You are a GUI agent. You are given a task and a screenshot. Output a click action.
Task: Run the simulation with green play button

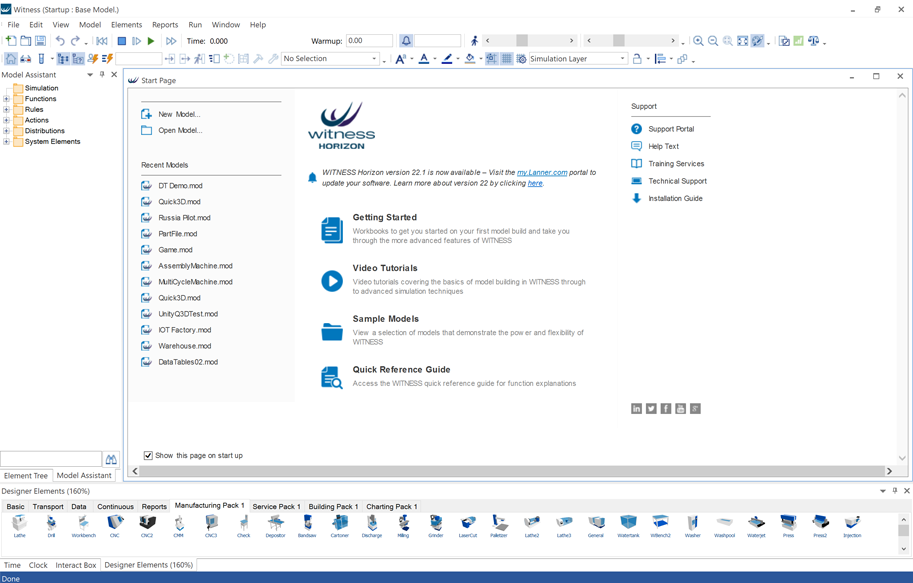click(x=151, y=41)
